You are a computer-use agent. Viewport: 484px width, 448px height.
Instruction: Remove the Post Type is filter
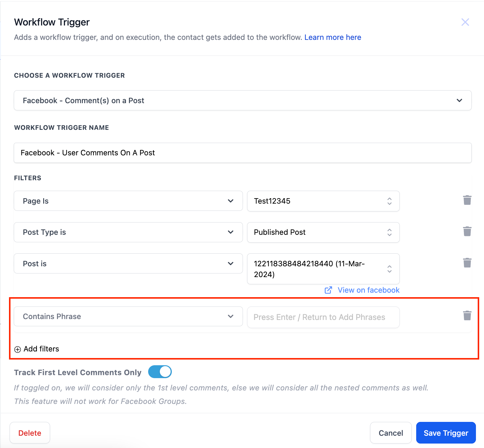pyautogui.click(x=467, y=231)
